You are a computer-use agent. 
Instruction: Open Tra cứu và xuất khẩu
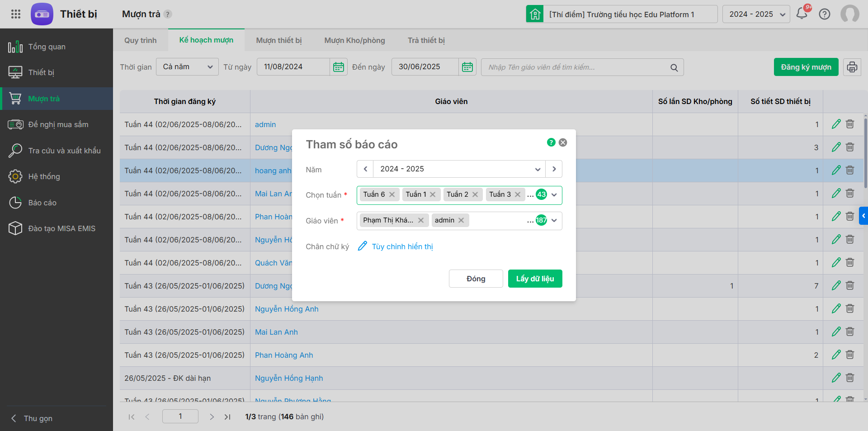pos(57,151)
